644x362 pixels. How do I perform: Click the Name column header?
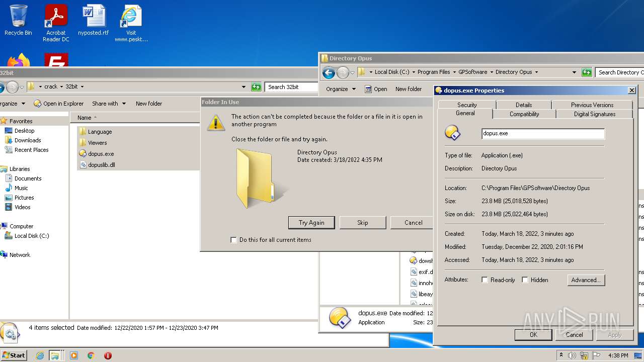85,118
